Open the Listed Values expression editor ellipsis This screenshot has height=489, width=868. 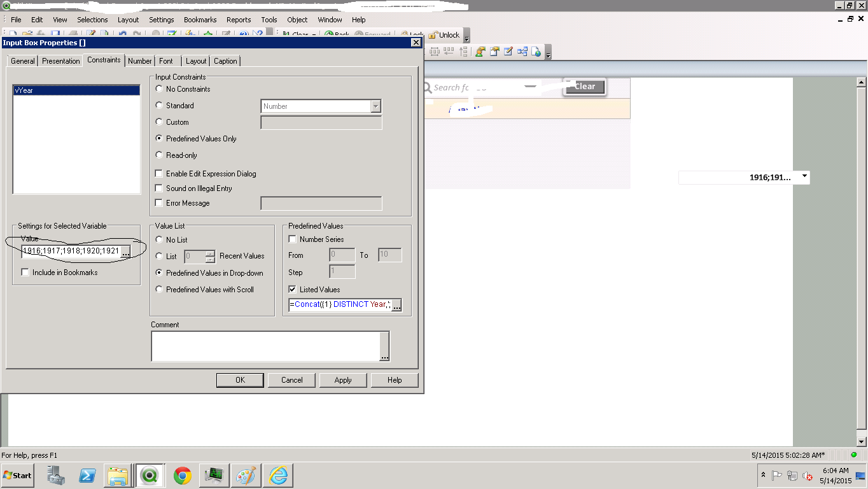coord(396,306)
